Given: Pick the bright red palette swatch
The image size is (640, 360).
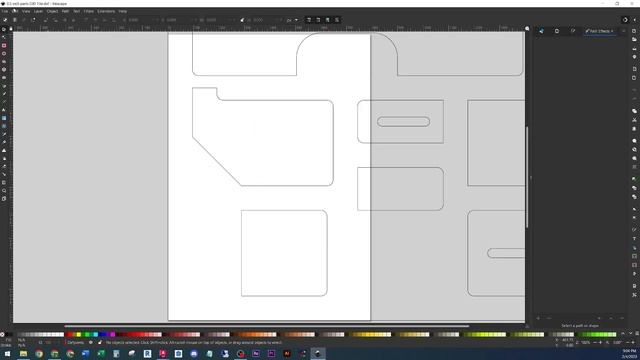Looking at the screenshot, I should 69,334.
